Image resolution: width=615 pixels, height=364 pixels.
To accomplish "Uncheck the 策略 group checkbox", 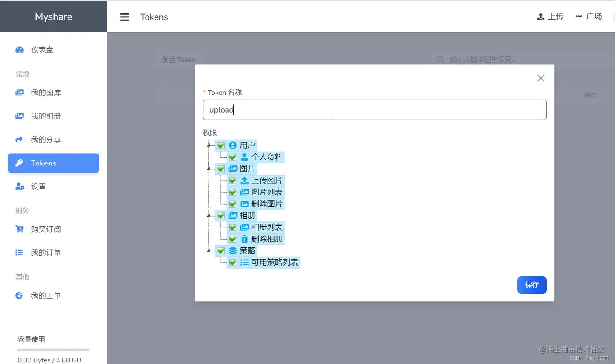I will [221, 251].
